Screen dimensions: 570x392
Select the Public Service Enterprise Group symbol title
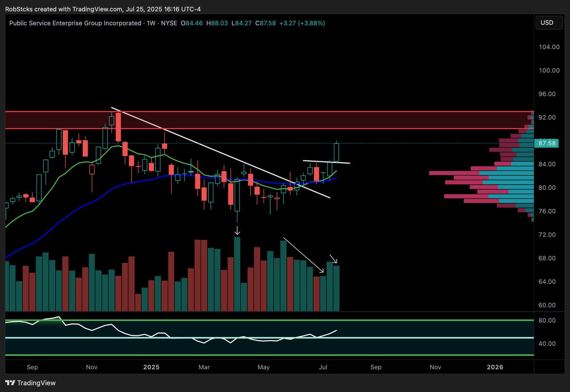[75, 23]
